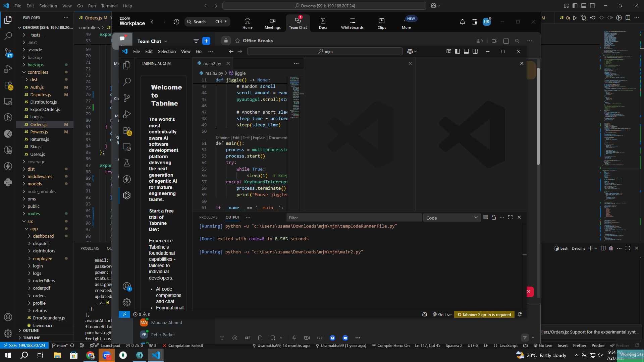Click Zoom Search box with Ctrl+F
644x362 pixels.
click(207, 22)
